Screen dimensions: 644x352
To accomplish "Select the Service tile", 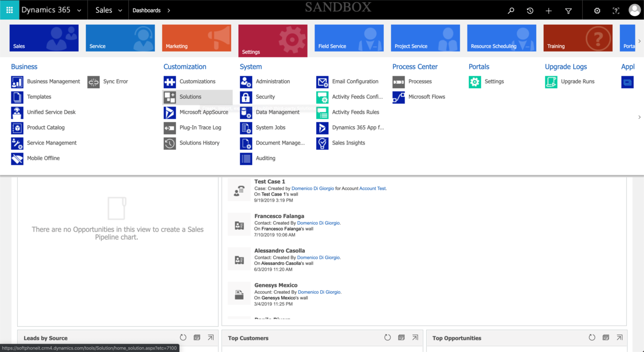I will coord(120,38).
